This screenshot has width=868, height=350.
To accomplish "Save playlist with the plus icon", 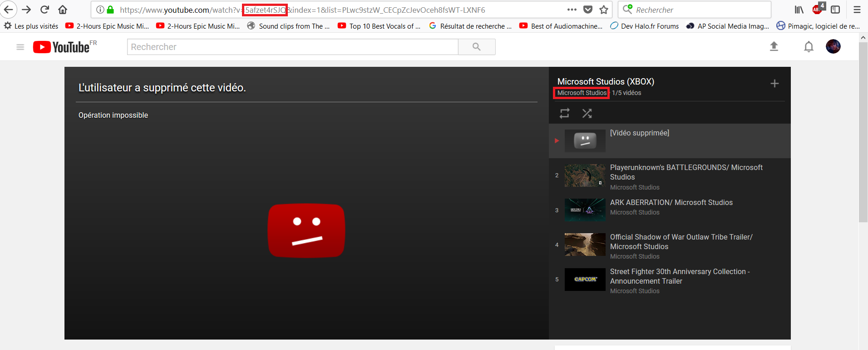I will pos(774,84).
